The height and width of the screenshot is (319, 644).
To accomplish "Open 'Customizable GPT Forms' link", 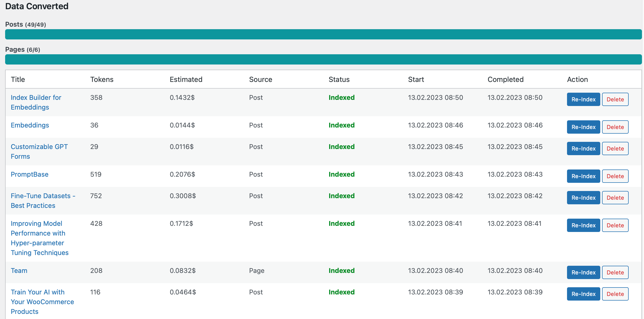I will (39, 152).
